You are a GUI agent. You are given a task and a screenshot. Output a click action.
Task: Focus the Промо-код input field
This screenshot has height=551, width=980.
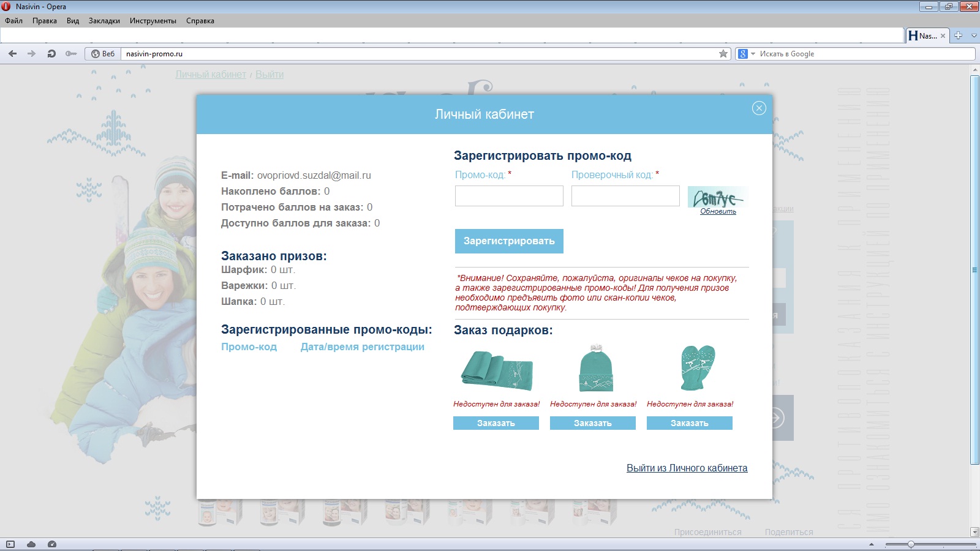point(509,196)
